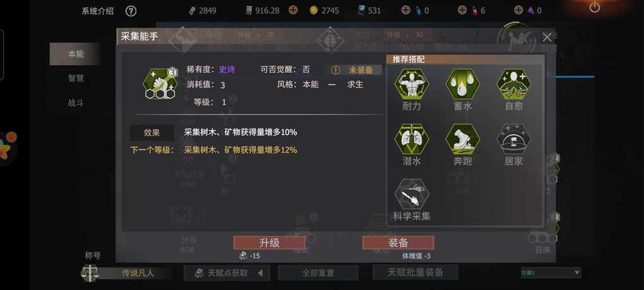644x290 pixels.
Task: Select the 自愈 self-healing talent icon
Action: [513, 84]
